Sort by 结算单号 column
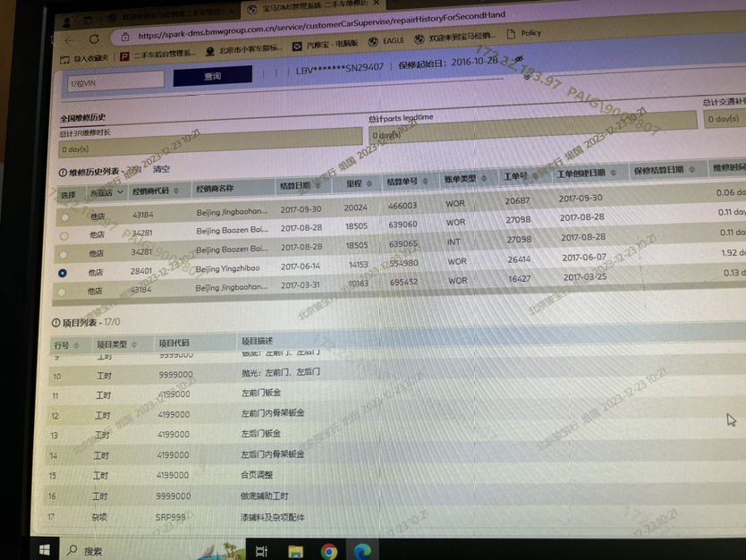Screen dimensions: 746x560 click(x=426, y=182)
